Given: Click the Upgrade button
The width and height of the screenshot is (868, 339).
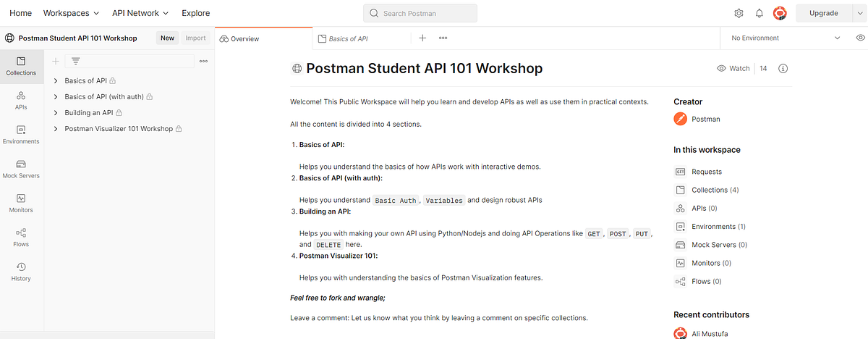Looking at the screenshot, I should 823,13.
